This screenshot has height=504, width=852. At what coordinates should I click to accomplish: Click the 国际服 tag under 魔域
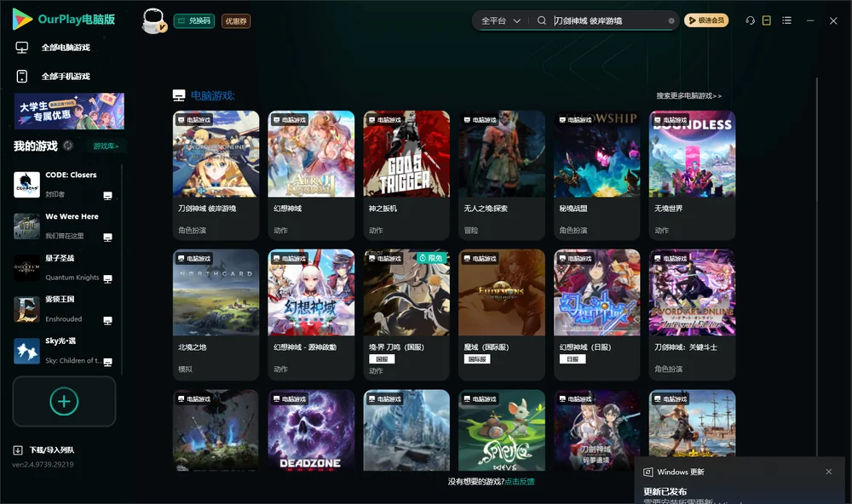(477, 359)
